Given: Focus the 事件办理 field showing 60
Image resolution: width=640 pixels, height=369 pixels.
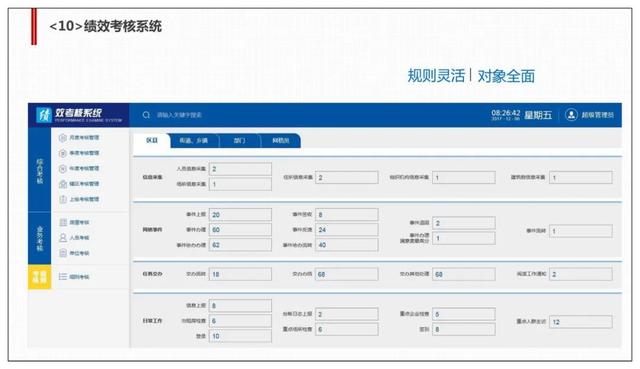Looking at the screenshot, I should pyautogui.click(x=240, y=230).
